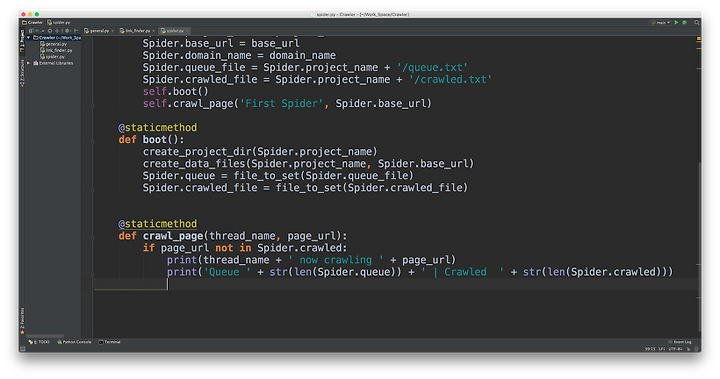This screenshot has width=720, height=379.
Task: Click the '/queue.txt' string literal
Action: pos(432,68)
